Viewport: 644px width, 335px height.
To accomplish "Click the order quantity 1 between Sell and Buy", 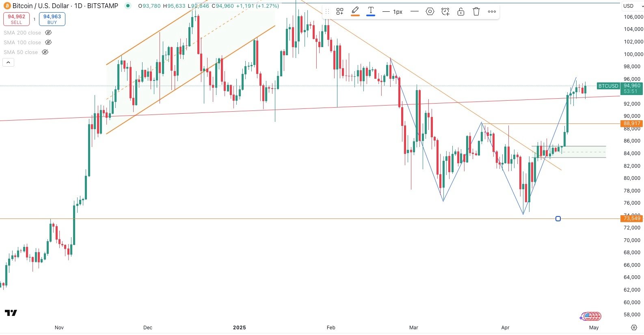I will [34, 19].
